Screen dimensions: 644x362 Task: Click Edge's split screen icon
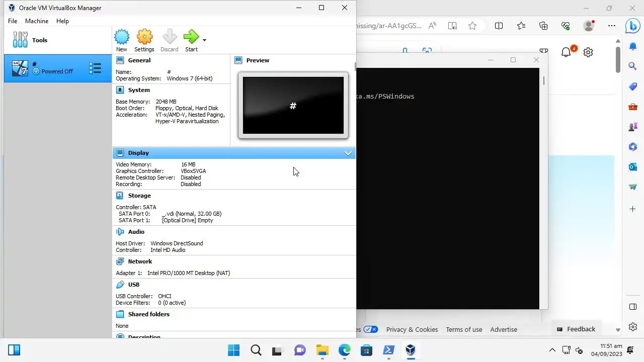coord(499,26)
